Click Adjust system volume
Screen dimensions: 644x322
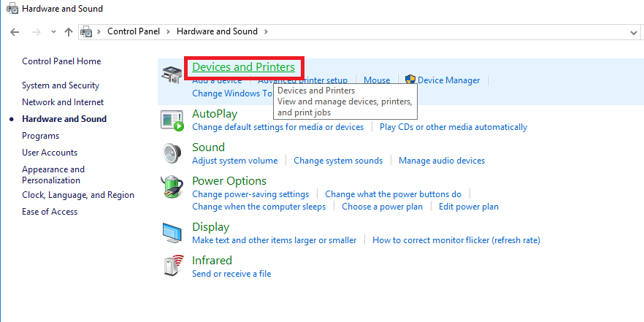[x=235, y=160]
